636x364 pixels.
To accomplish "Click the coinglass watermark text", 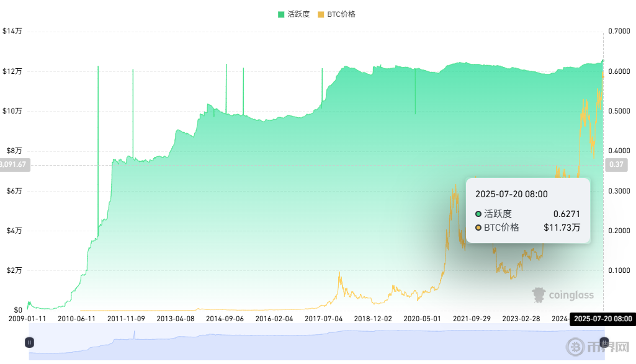I will [571, 295].
